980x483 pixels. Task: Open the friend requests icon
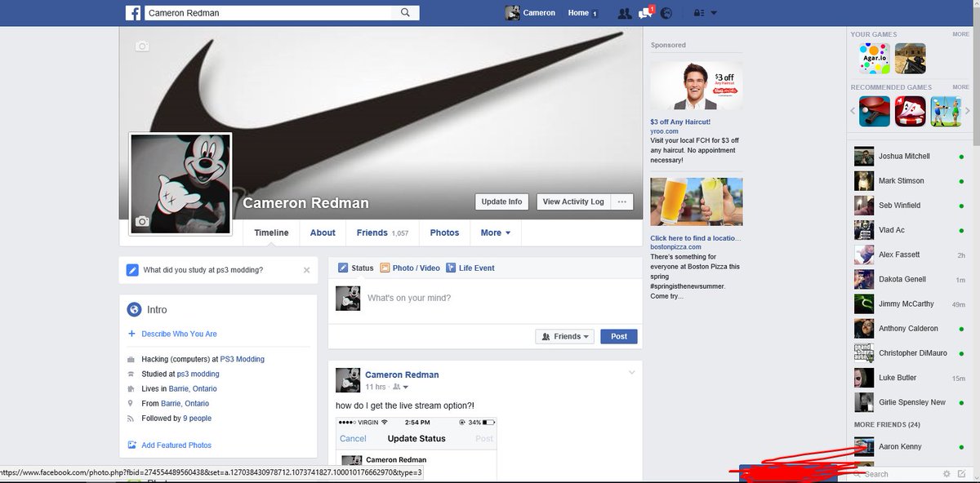point(624,13)
